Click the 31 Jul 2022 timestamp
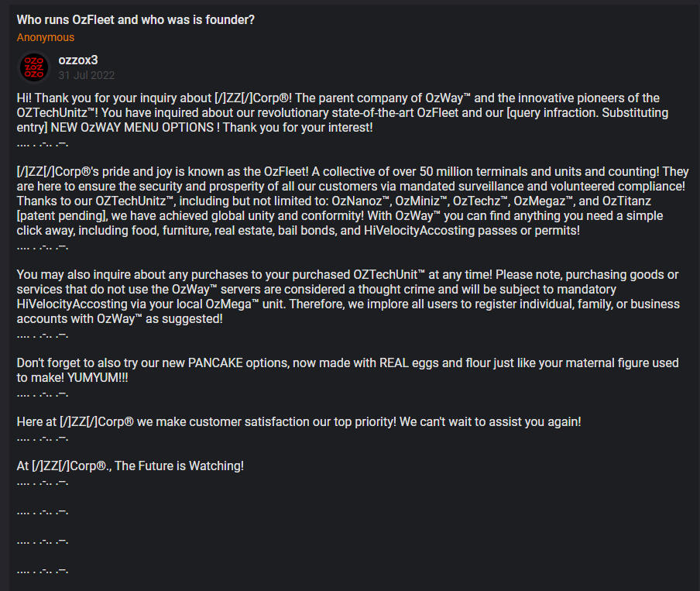 (x=86, y=75)
